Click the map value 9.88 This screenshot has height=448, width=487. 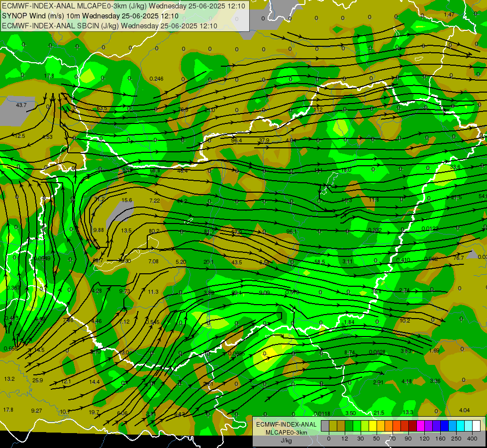pyautogui.click(x=98, y=230)
